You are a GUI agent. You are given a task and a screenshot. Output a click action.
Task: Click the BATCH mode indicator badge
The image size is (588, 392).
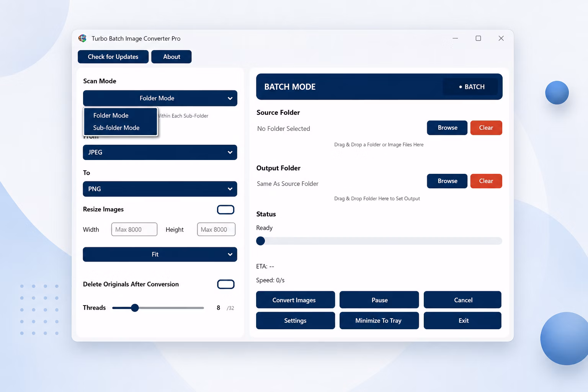(x=470, y=87)
